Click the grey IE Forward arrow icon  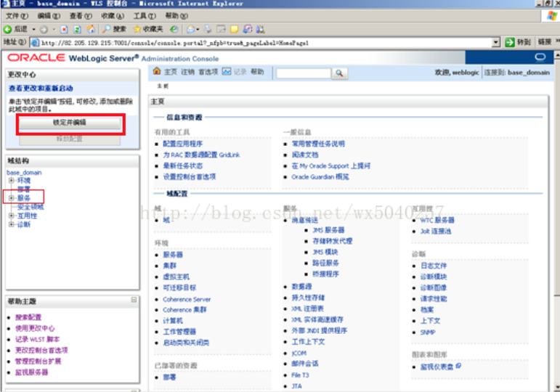pyautogui.click(x=44, y=29)
